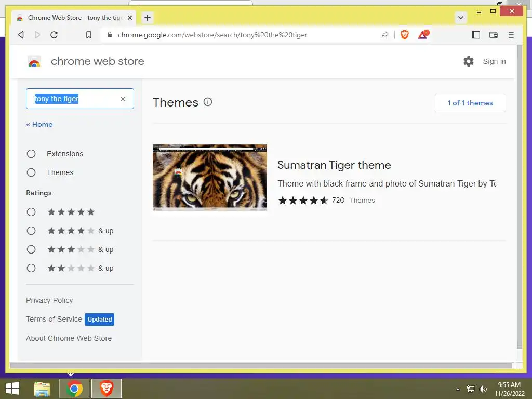Open the Sumatran Tiger theme thumbnail
The image size is (532, 399).
pyautogui.click(x=210, y=178)
